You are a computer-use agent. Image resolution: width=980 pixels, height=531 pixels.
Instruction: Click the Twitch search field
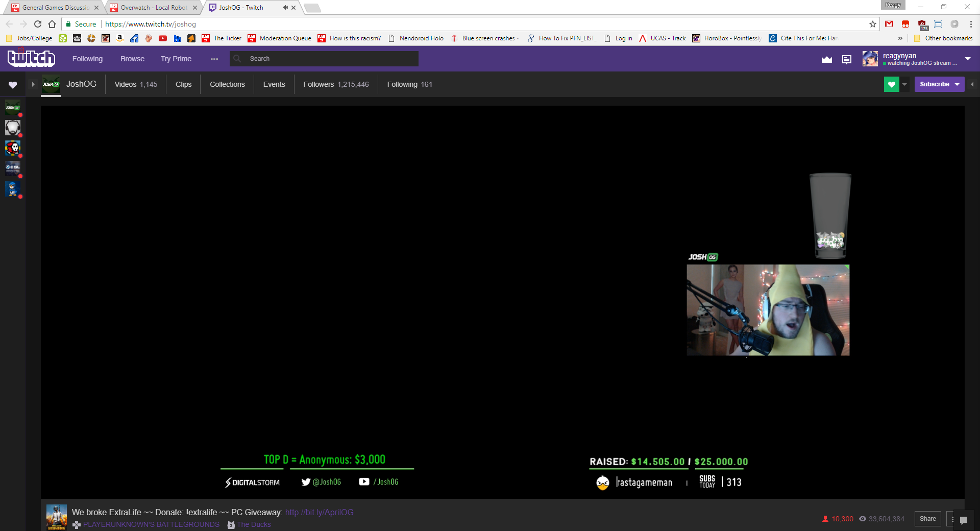tap(324, 59)
